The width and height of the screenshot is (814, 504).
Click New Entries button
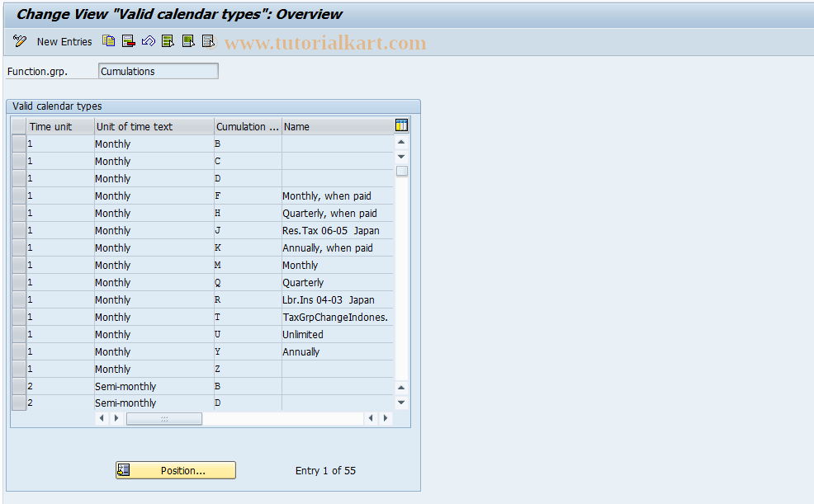click(64, 41)
